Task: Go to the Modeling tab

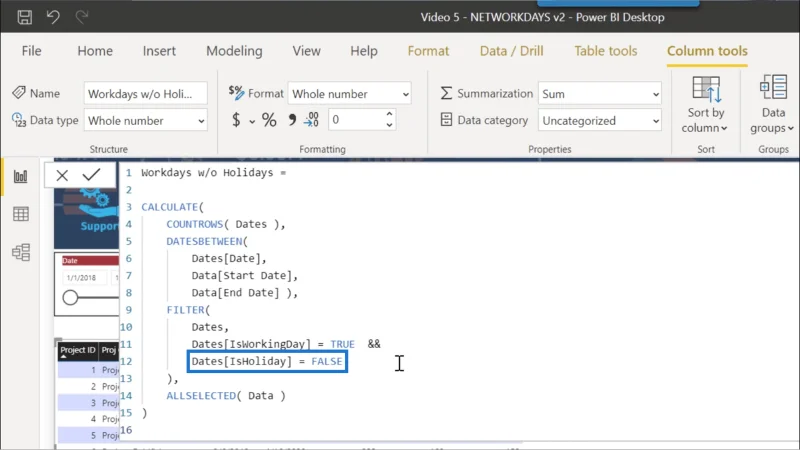Action: 234,51
